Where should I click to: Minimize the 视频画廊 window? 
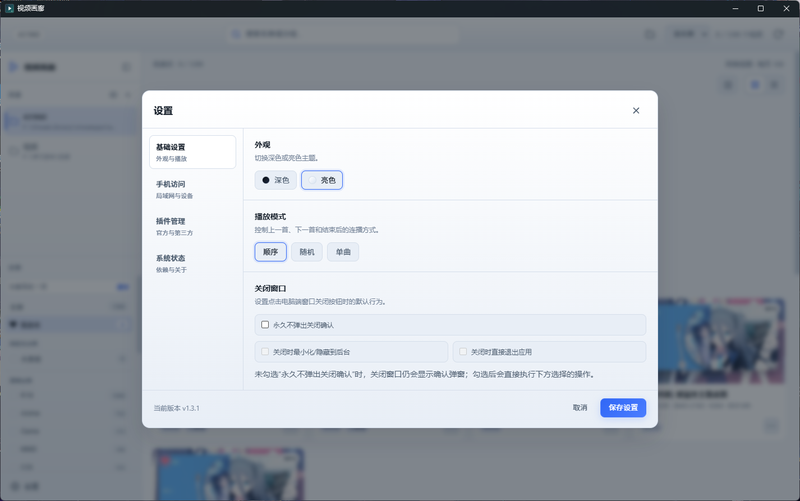point(735,9)
